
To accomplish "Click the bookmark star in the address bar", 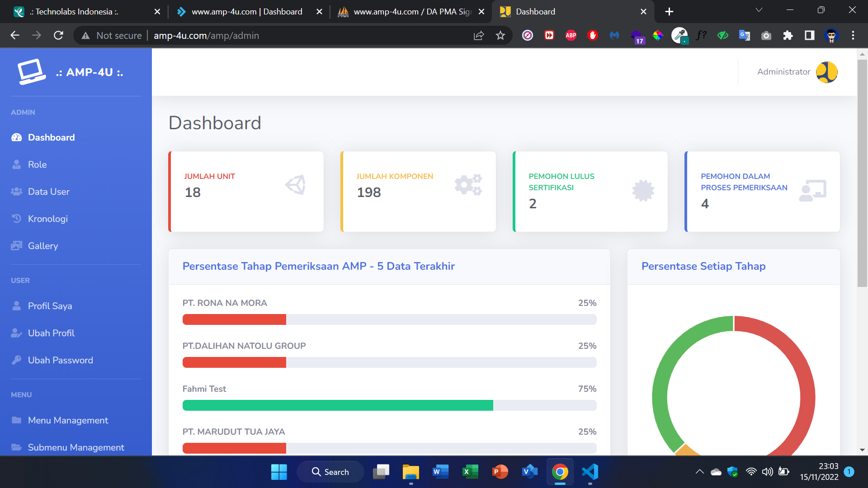I will click(500, 35).
